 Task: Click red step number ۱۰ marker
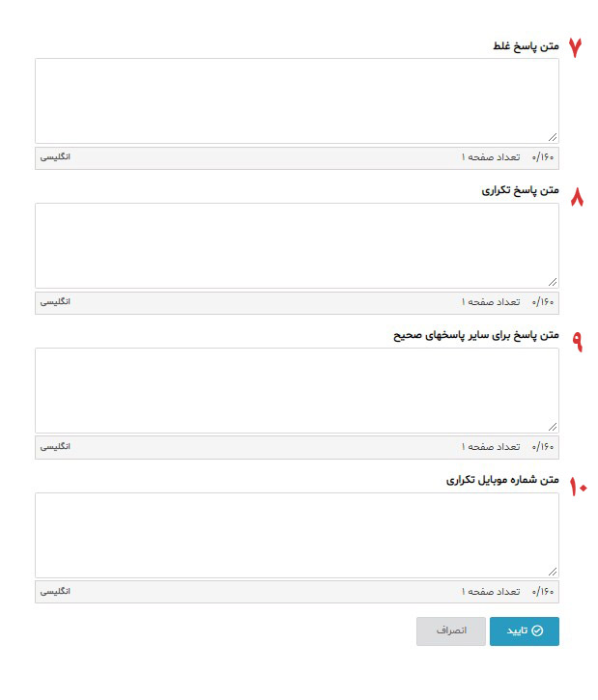(578, 487)
